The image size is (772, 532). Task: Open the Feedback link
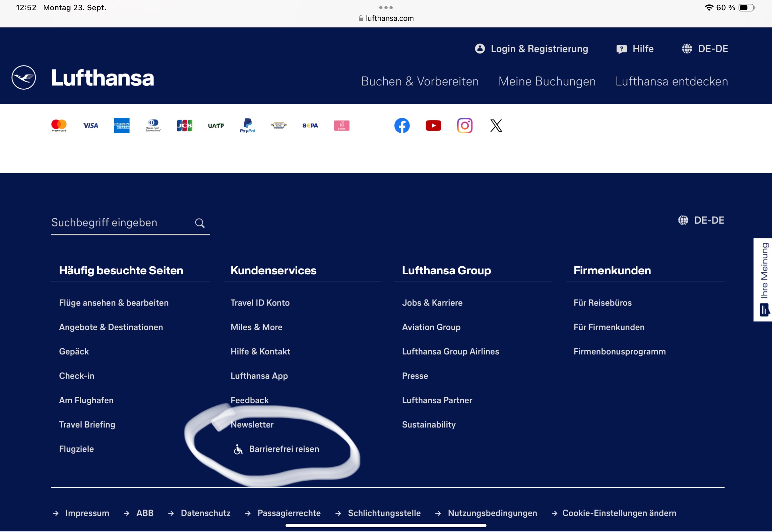tap(249, 400)
